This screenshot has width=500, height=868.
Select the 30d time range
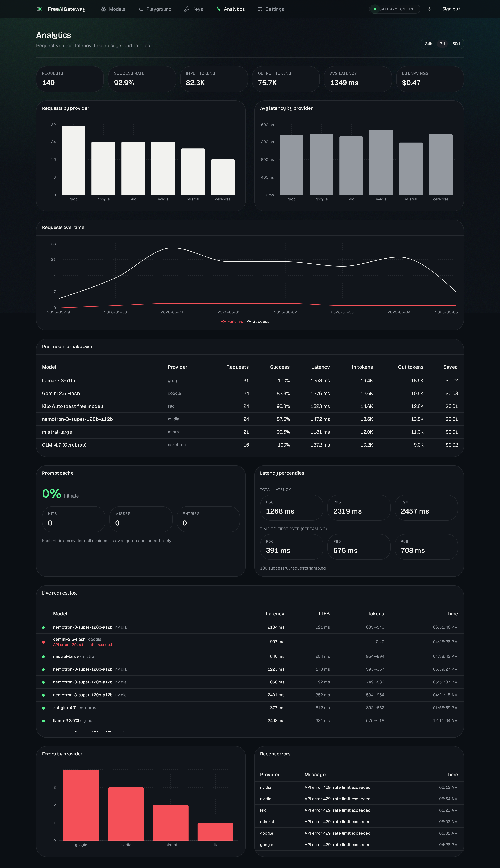click(x=456, y=44)
